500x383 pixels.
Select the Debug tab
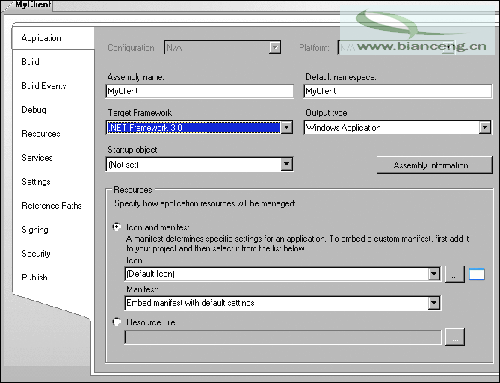click(34, 110)
